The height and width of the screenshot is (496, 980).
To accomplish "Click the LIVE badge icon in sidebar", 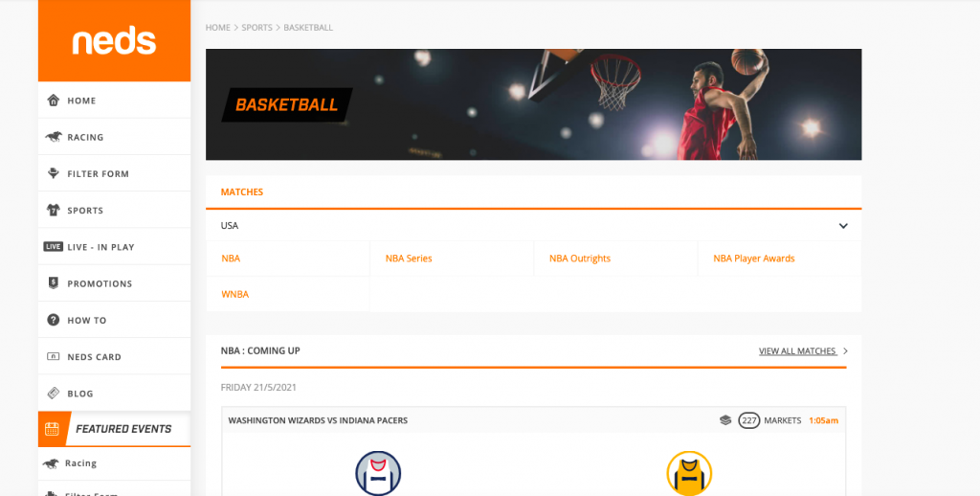I will coord(54,246).
